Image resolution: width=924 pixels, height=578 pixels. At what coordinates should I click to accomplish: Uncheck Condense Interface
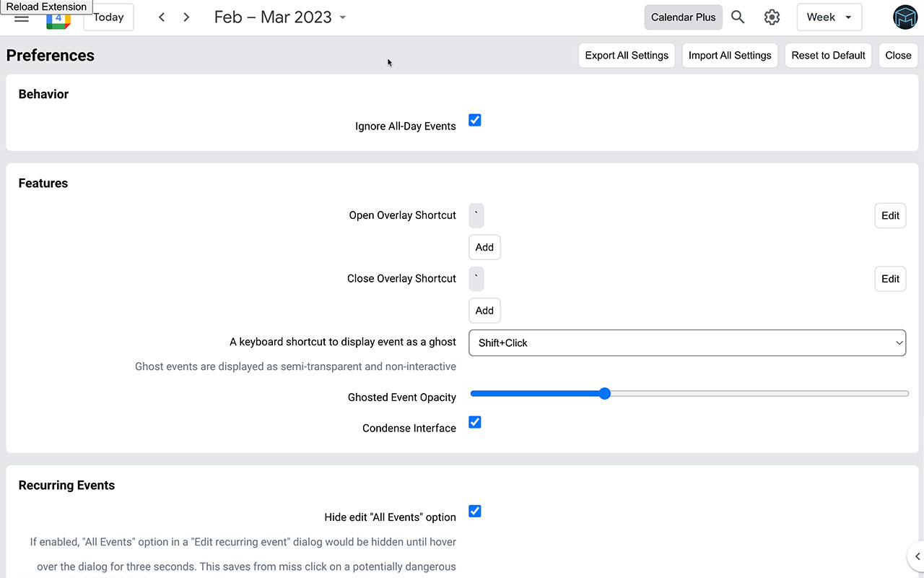[474, 422]
